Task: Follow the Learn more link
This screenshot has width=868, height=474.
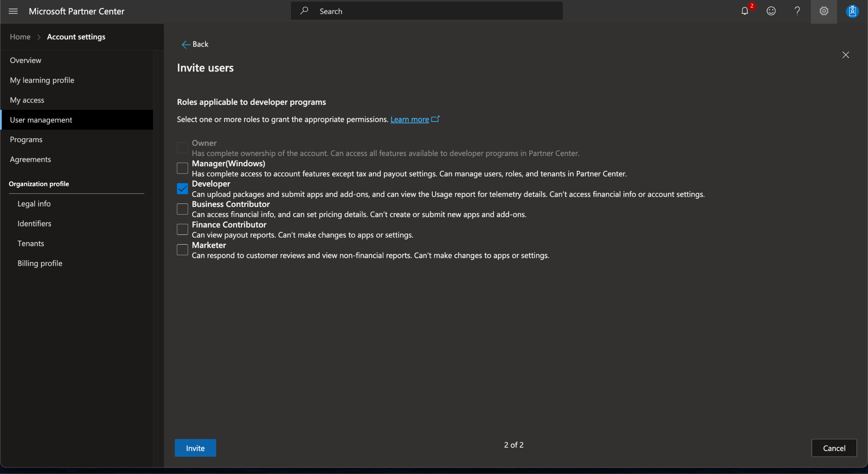Action: (x=409, y=120)
